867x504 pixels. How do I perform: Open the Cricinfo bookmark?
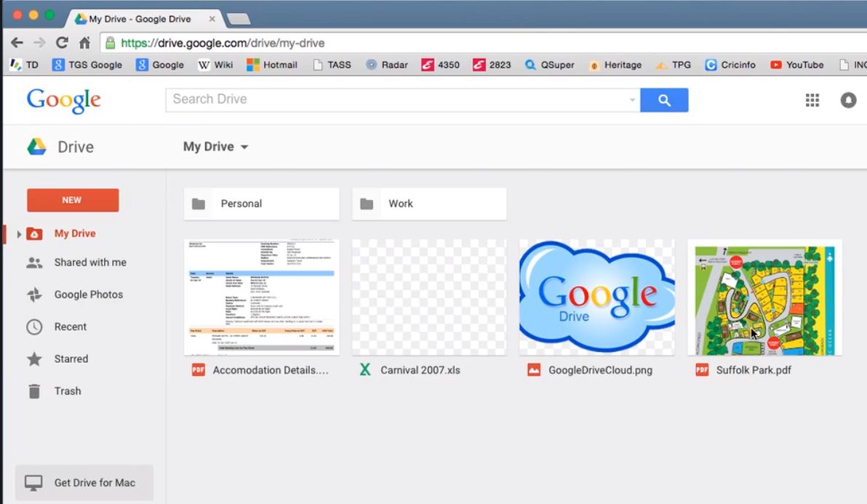[x=730, y=65]
